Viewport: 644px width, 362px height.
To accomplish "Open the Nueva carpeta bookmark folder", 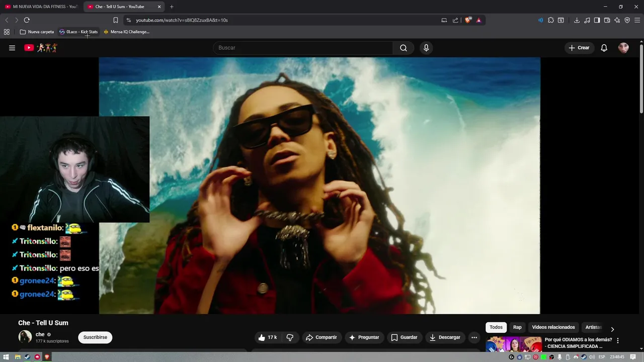I will tap(37, 32).
